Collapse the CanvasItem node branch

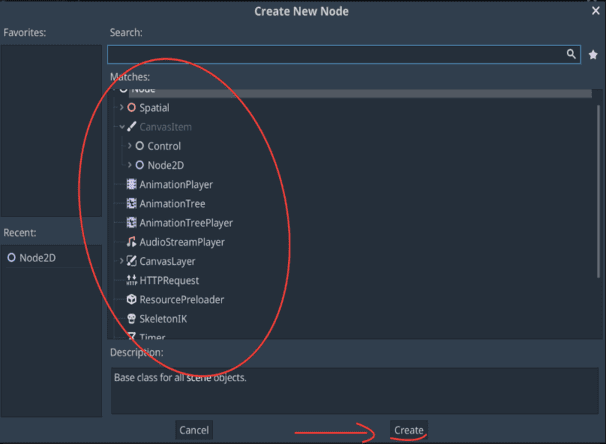click(x=121, y=127)
